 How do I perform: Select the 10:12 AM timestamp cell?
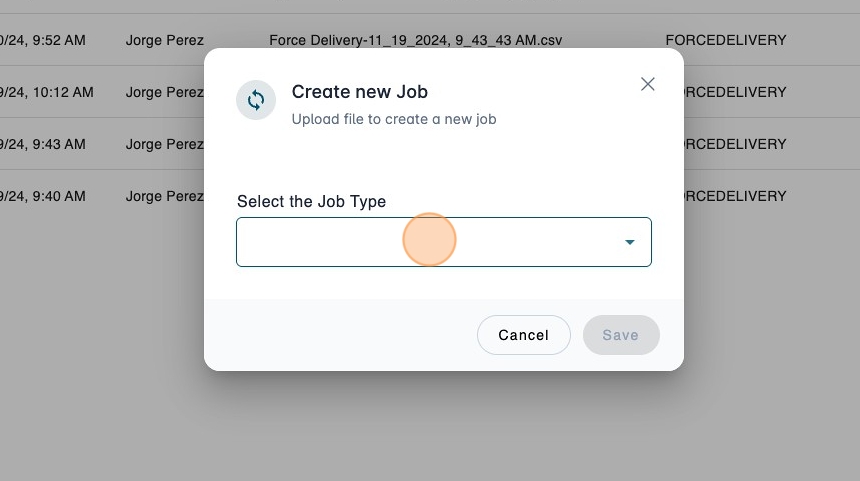[x=48, y=92]
